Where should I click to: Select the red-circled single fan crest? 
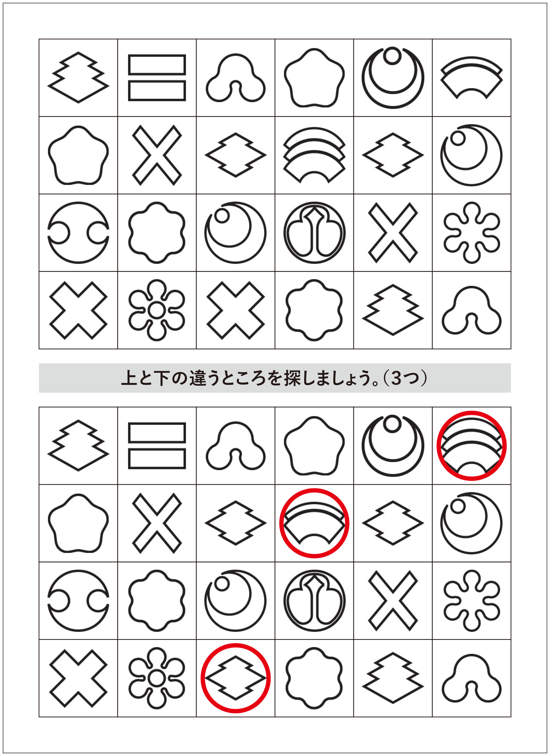coord(314,523)
